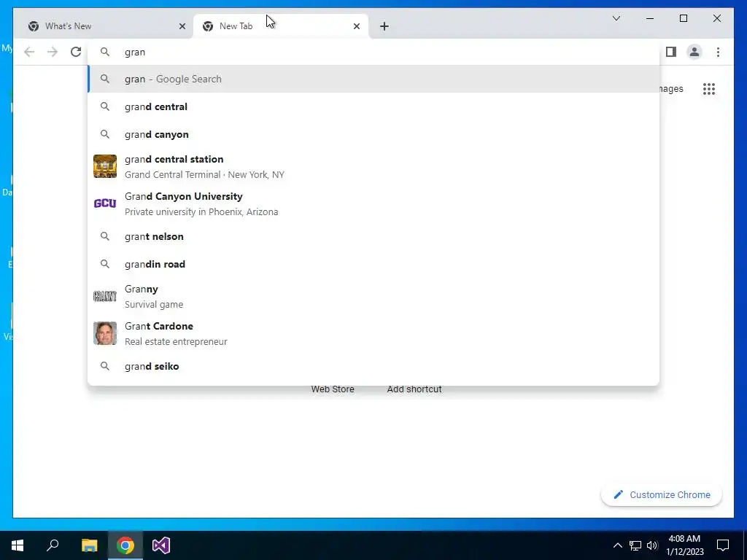
Task: Open the notification center icon
Action: tap(723, 545)
